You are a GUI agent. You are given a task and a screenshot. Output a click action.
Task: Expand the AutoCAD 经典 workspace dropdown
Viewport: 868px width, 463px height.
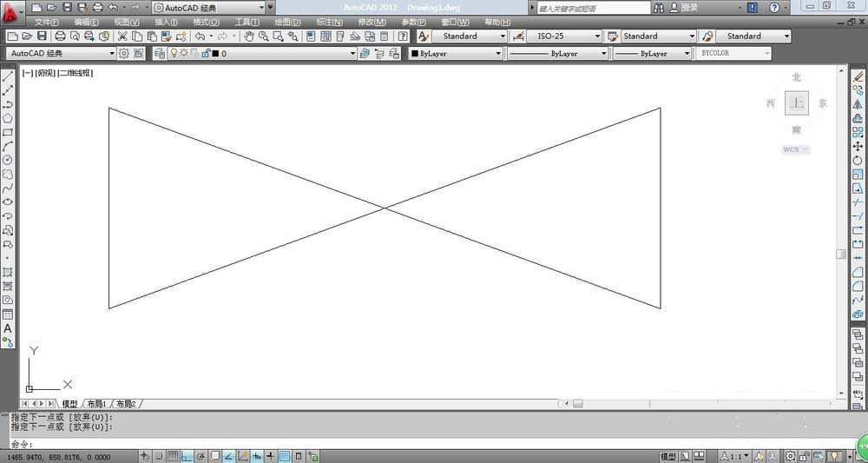(61, 54)
